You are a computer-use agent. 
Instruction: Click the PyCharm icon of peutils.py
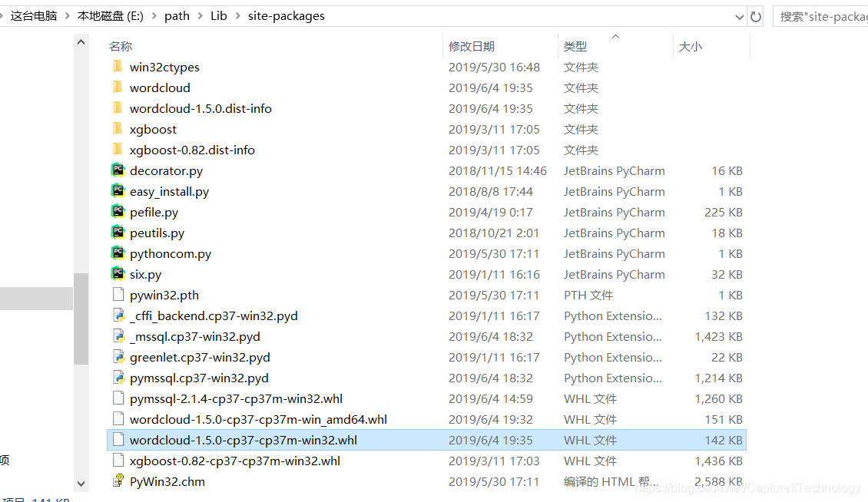(x=118, y=233)
